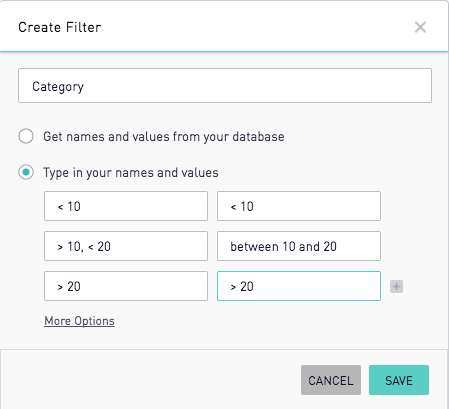Viewport: 449px width, 409px height.
Task: Focus the first-row value field showing '< 10'
Action: click(299, 206)
